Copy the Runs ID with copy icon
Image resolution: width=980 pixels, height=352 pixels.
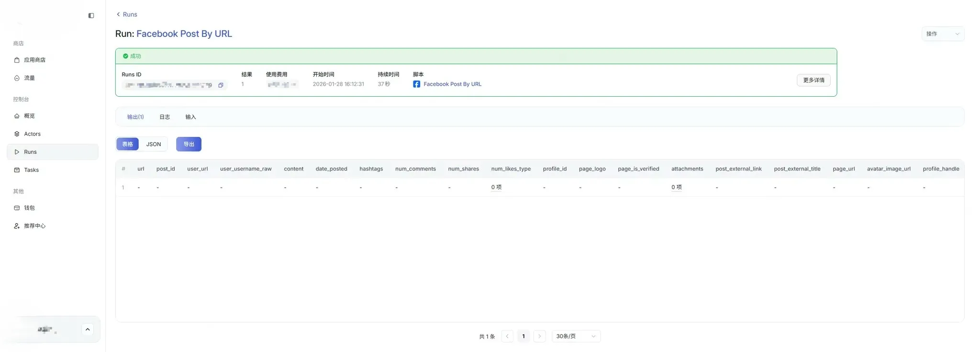pos(221,85)
